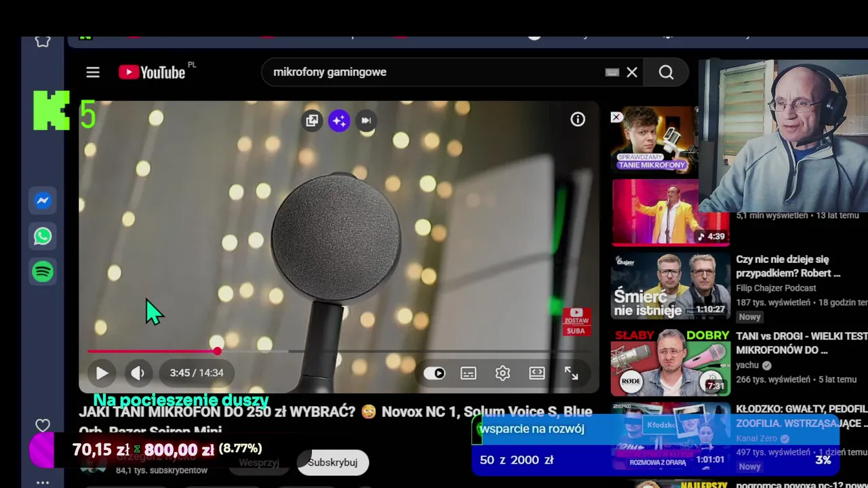This screenshot has width=868, height=488.
Task: Open Spotify in the browser sidebar
Action: click(43, 272)
